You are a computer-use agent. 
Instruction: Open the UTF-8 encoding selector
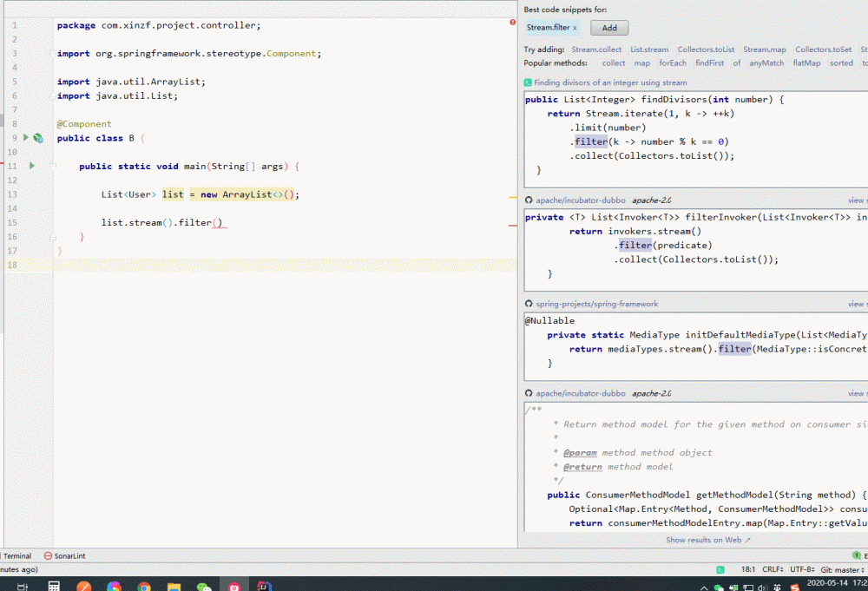point(801,569)
